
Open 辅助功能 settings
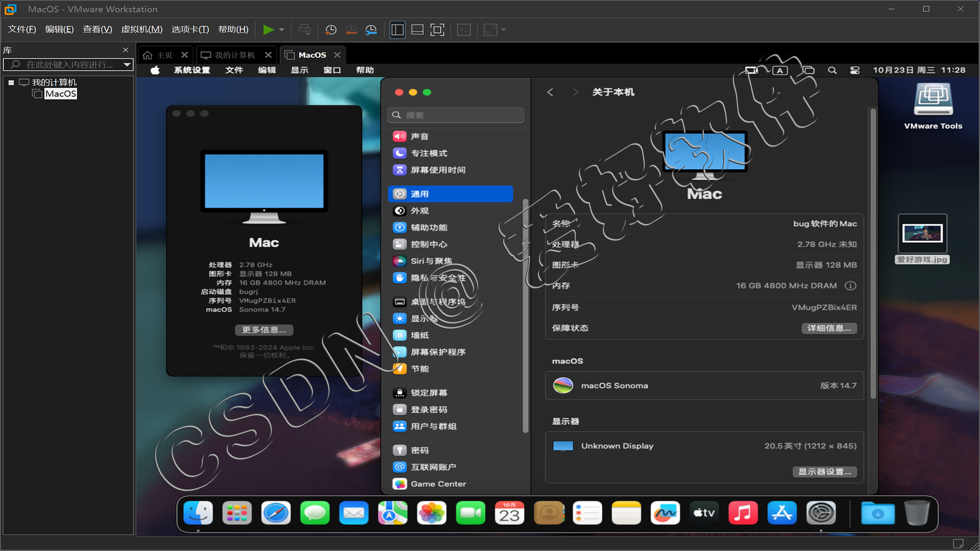[450, 228]
